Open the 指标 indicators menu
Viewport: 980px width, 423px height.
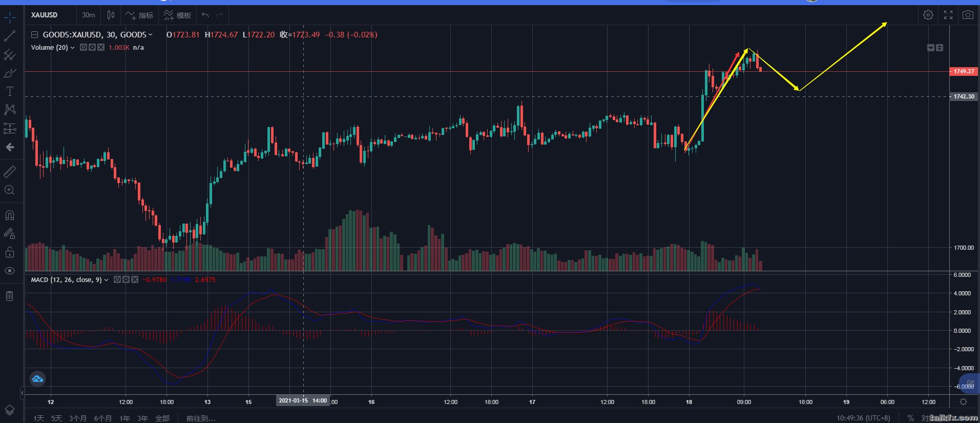(x=139, y=15)
